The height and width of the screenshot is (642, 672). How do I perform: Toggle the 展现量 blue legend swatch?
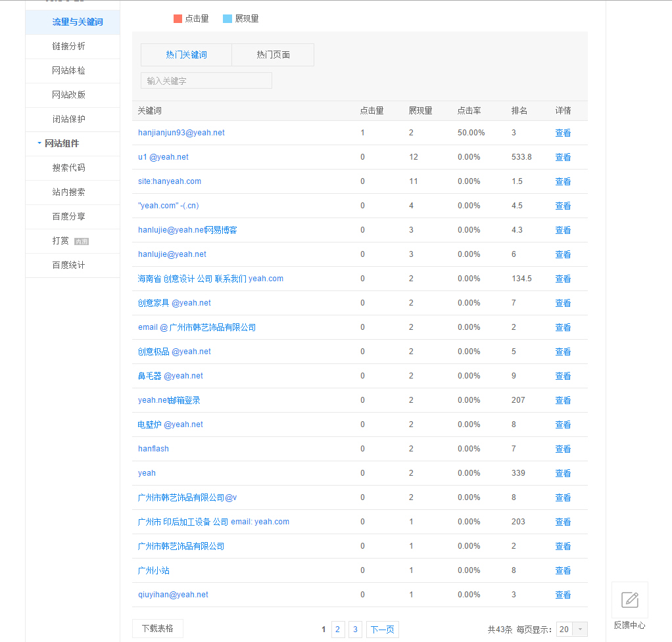[228, 18]
